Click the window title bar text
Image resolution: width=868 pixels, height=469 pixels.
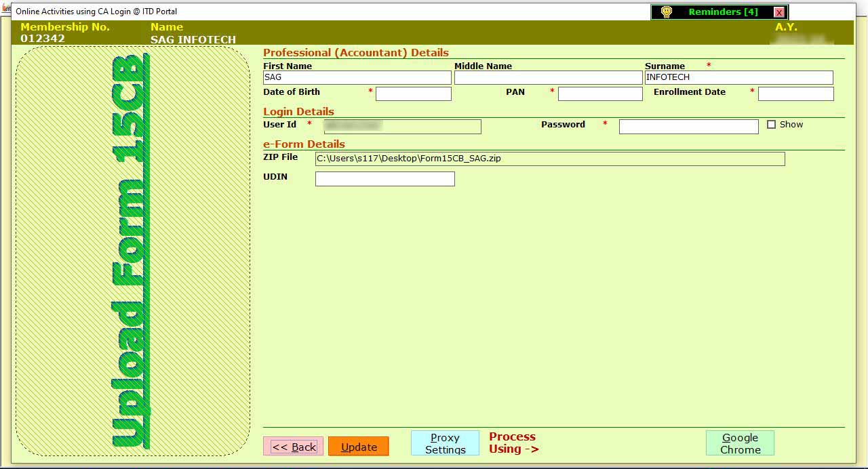(x=96, y=12)
